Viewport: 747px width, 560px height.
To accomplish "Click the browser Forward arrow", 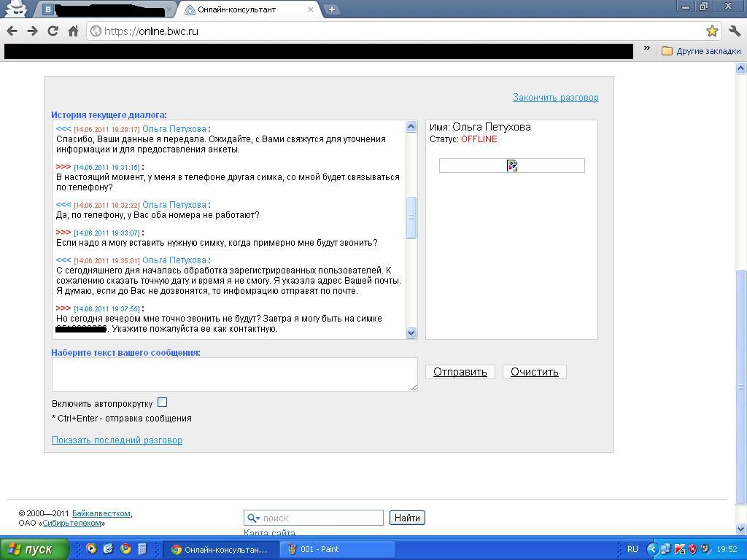I will 32,31.
